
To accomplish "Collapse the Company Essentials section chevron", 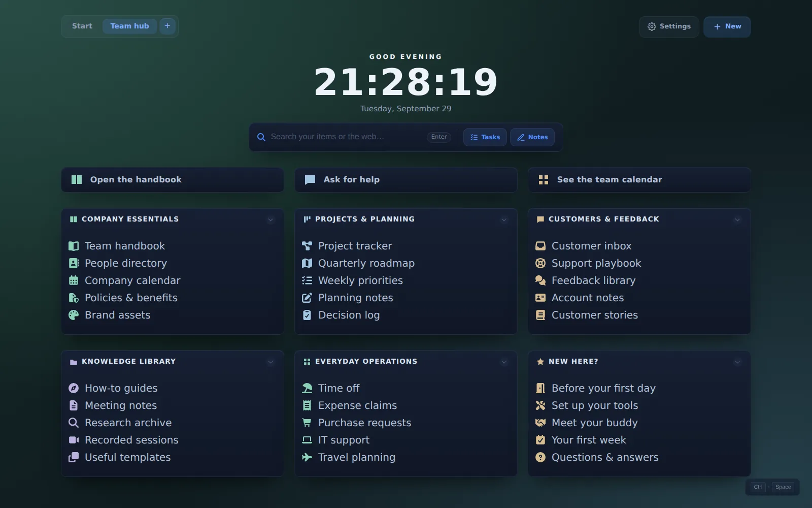I will coord(270,220).
